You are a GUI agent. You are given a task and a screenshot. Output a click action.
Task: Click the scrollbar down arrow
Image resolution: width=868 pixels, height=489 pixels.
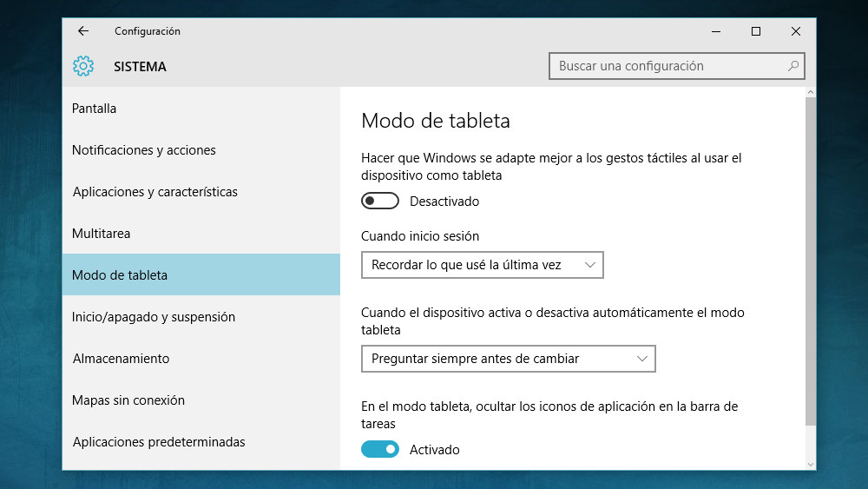coord(811,466)
